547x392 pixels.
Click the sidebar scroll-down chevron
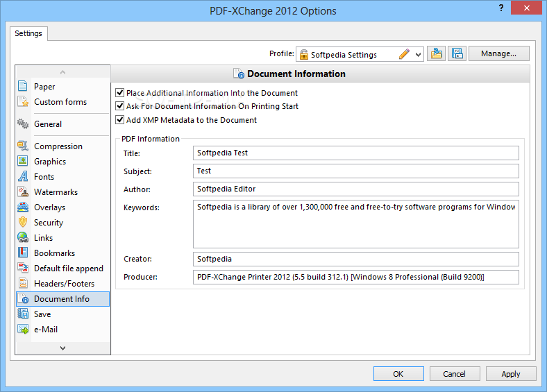point(62,348)
